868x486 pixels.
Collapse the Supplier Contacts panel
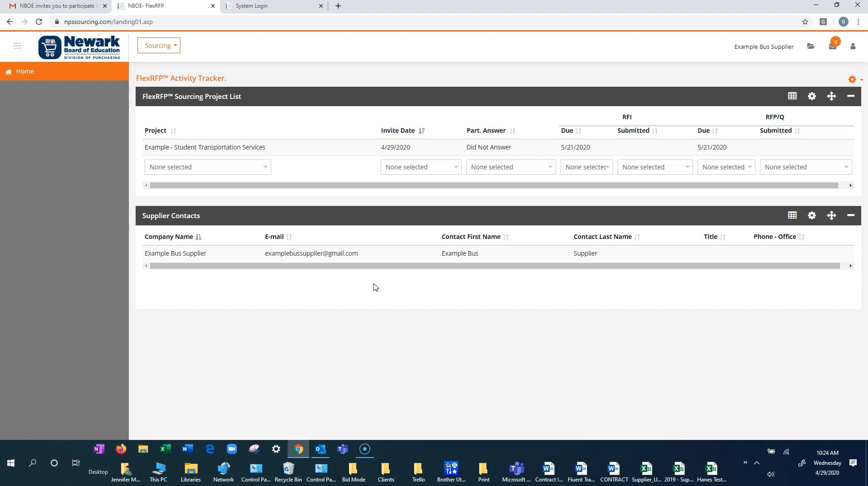[850, 216]
